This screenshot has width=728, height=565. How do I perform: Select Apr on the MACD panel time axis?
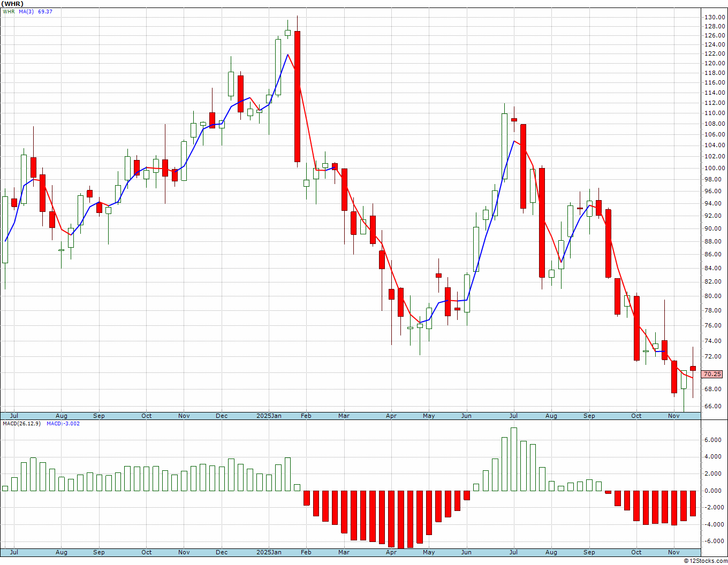pos(391,552)
